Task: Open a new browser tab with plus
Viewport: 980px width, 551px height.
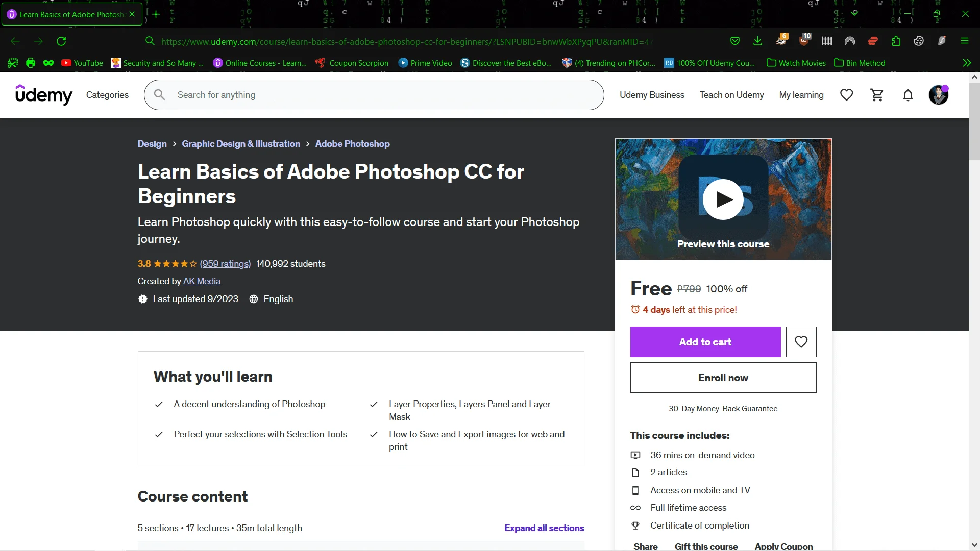Action: (156, 14)
